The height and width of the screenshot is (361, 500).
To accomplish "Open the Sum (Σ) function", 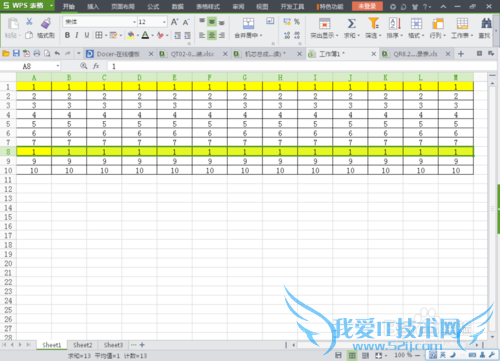I will click(351, 23).
